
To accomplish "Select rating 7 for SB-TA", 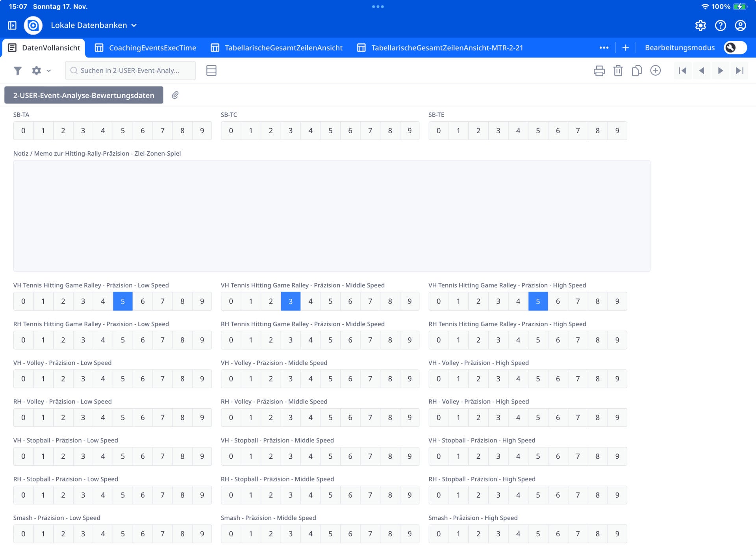I will click(162, 131).
